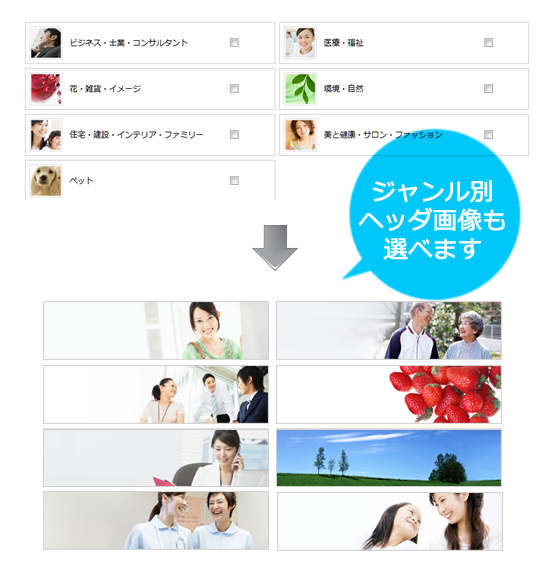The width and height of the screenshot is (550, 580).
Task: Tick the 住宅・建設・インテリア・ファミリー checkbox
Action: [234, 134]
